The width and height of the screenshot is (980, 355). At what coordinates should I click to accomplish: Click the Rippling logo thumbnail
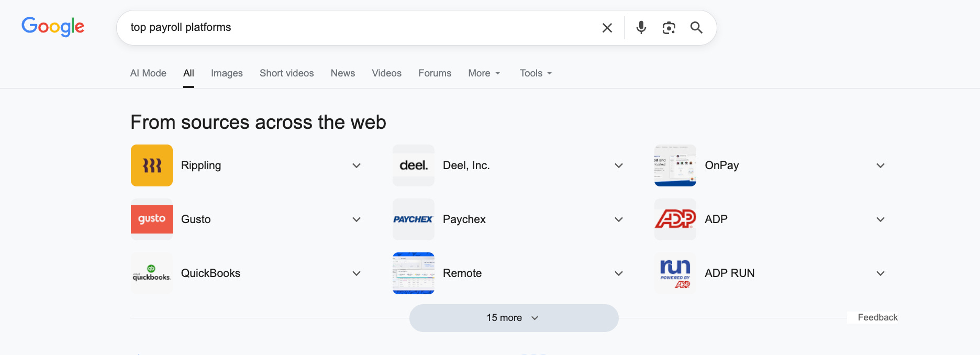coord(152,165)
